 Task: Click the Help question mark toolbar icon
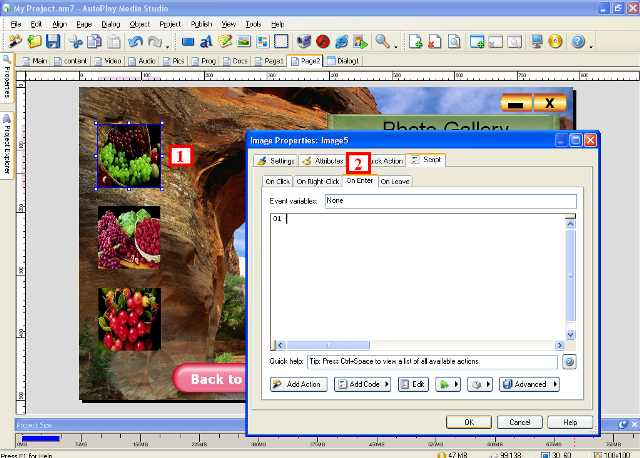577,42
